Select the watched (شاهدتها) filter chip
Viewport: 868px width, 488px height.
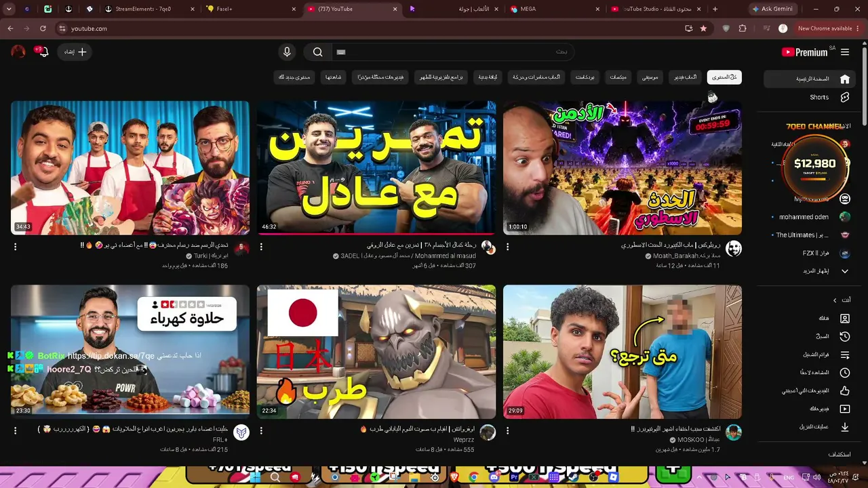333,77
